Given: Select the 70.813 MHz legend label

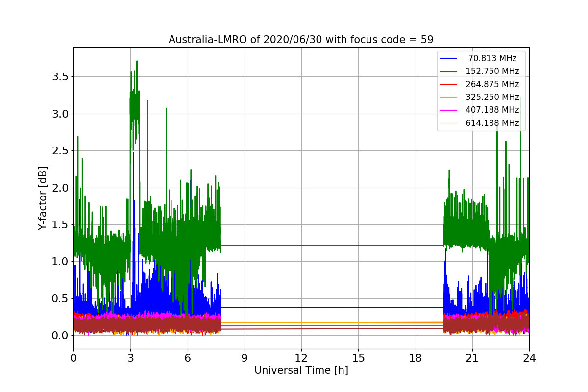Looking at the screenshot, I should point(492,58).
